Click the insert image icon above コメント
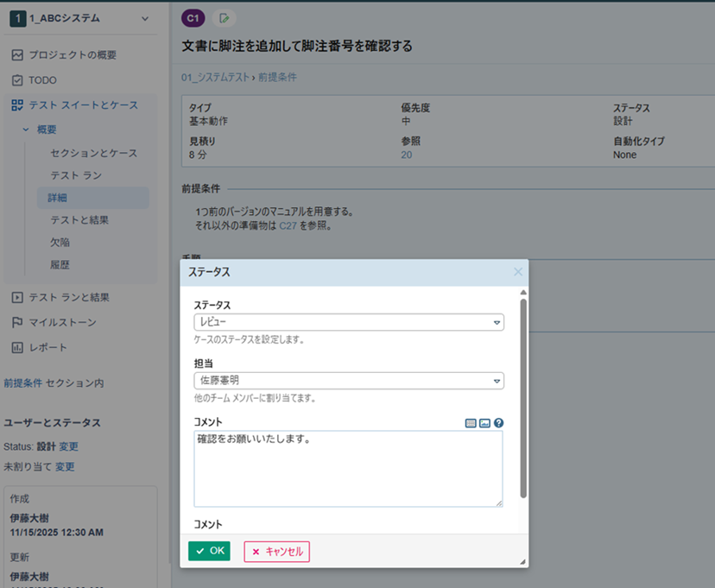 coord(484,423)
